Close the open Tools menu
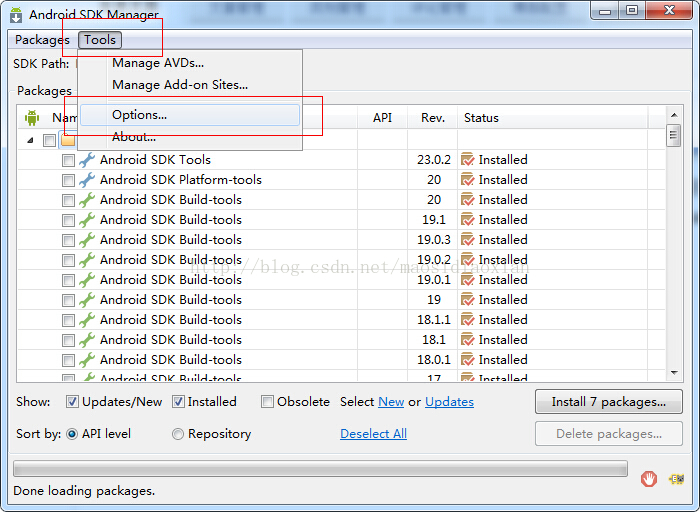The height and width of the screenshot is (512, 700). (100, 40)
